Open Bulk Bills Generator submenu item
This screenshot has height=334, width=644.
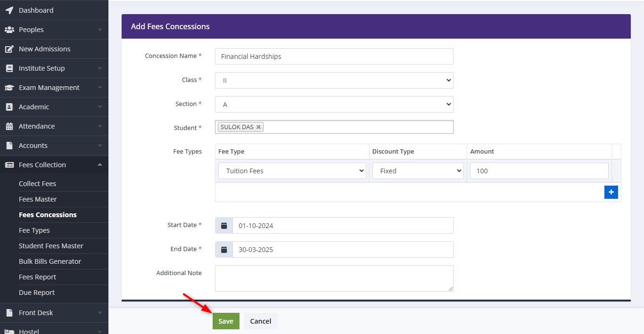point(50,261)
